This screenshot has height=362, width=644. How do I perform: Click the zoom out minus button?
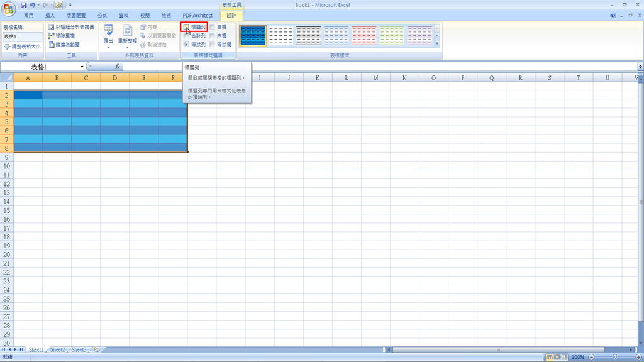tap(591, 357)
